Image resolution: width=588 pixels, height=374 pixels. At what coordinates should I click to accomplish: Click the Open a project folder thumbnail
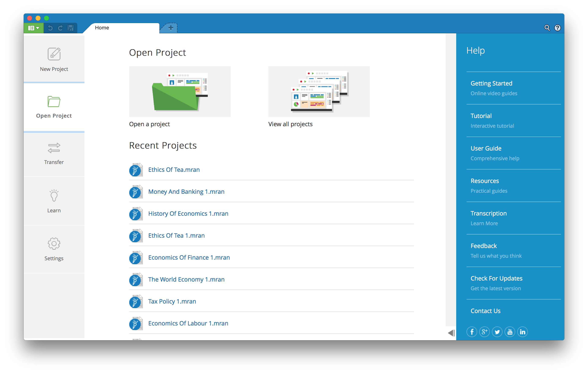180,91
